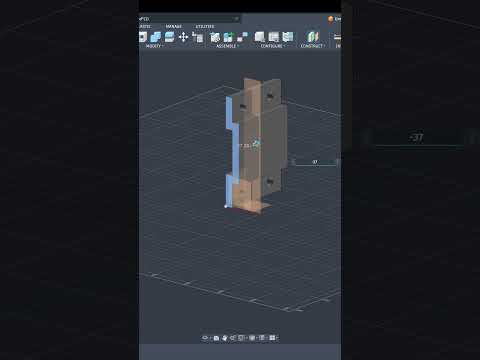The height and width of the screenshot is (360, 480).
Task: Select the Midplane icon in Construct
Action: click(x=313, y=37)
